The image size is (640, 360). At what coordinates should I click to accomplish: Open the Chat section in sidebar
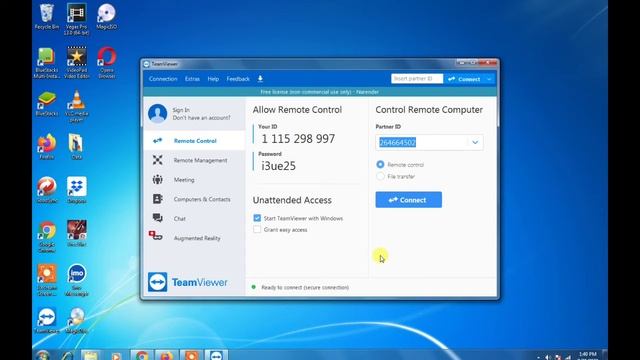[194, 219]
